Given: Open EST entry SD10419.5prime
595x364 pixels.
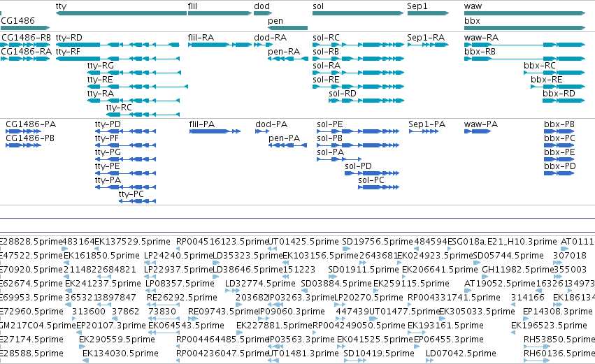Looking at the screenshot, I should [379, 353].
